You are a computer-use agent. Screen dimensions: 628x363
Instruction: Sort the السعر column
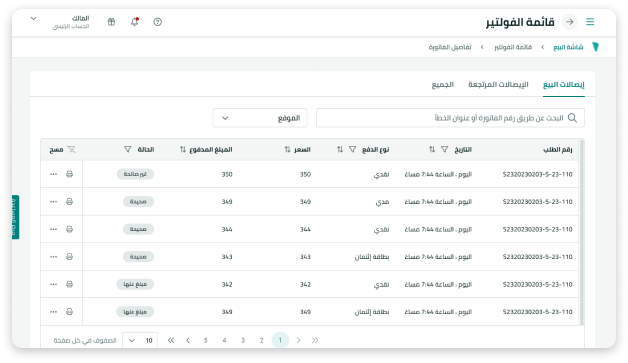(287, 149)
